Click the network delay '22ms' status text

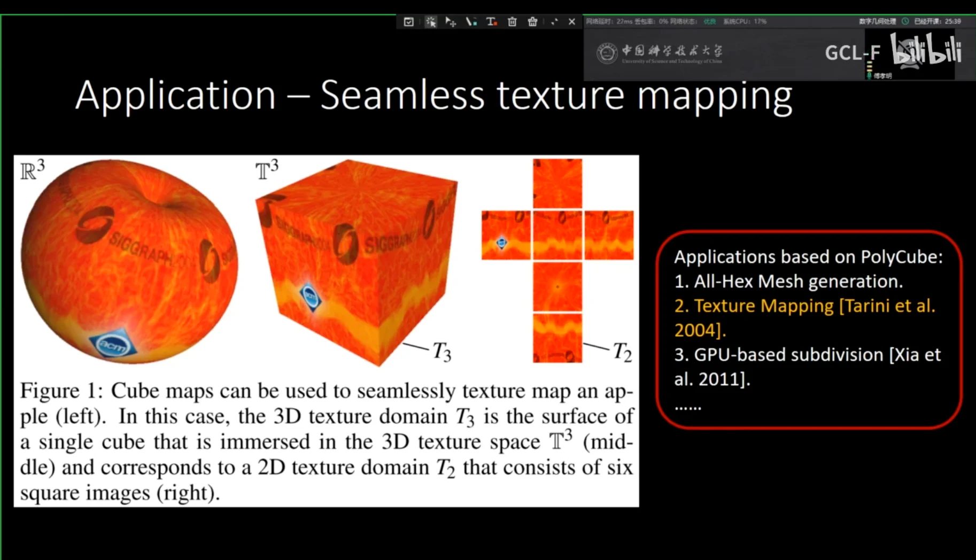click(624, 21)
